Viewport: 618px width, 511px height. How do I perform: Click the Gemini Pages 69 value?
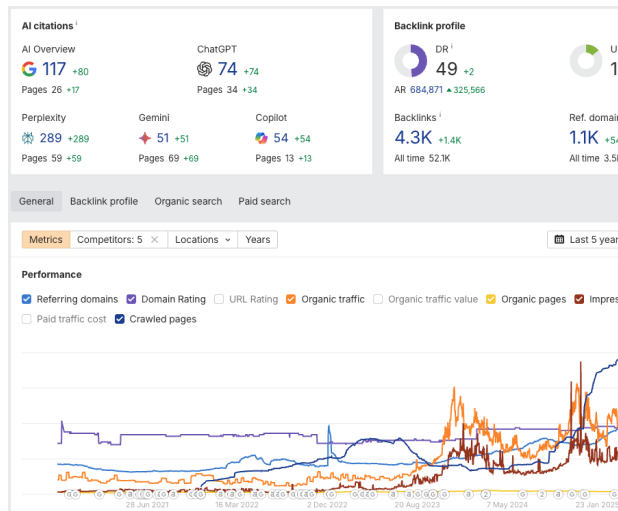174,158
